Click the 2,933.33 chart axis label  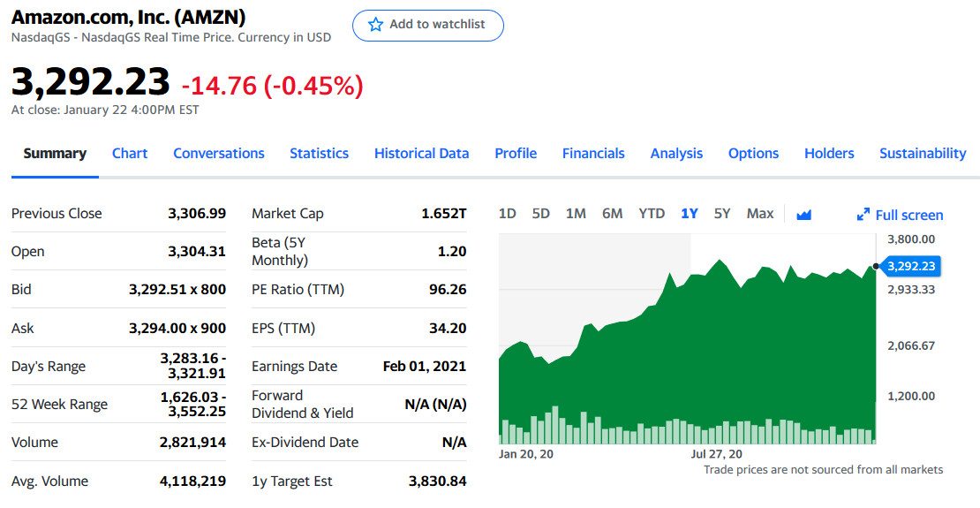pyautogui.click(x=911, y=289)
